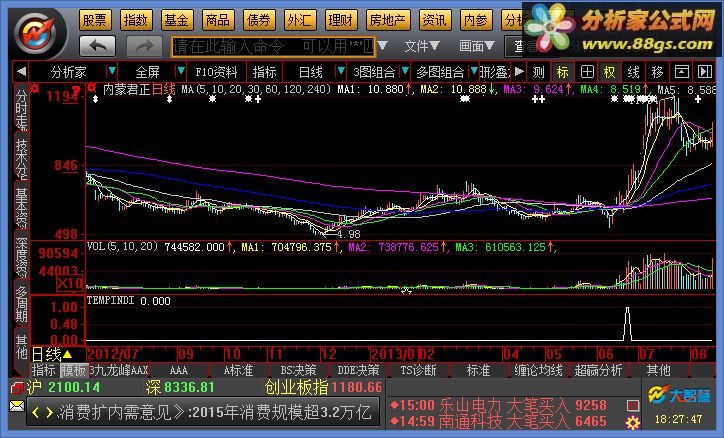Switch to the 技术分析 side tab
This screenshot has width=724, height=438.
click(x=21, y=157)
